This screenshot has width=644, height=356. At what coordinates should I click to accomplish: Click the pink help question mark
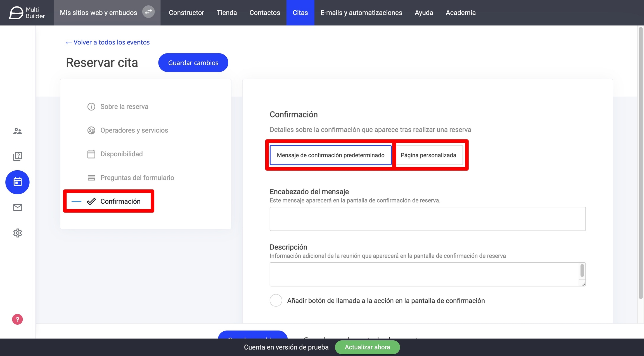point(17,319)
